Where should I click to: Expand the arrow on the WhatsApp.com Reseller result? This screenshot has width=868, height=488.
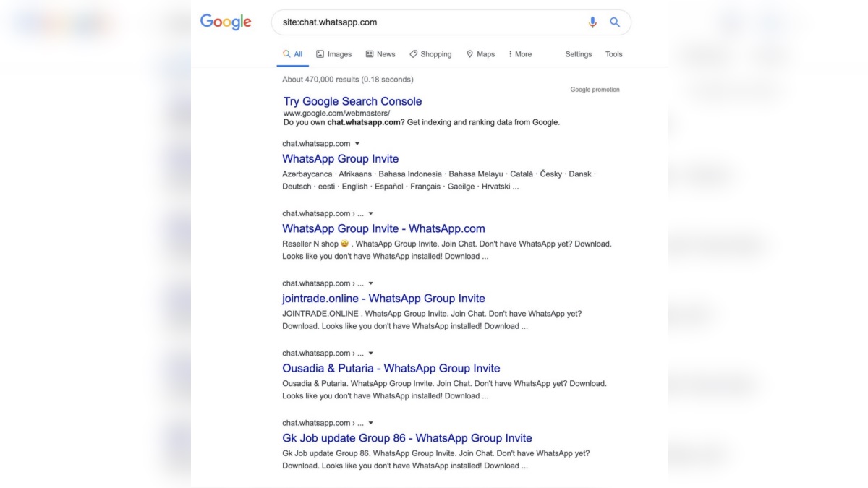(370, 213)
